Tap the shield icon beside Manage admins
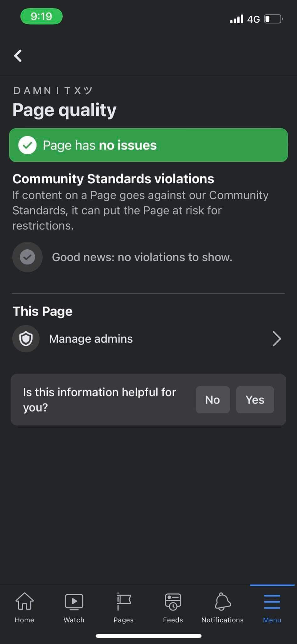This screenshot has width=297, height=644. tap(26, 339)
